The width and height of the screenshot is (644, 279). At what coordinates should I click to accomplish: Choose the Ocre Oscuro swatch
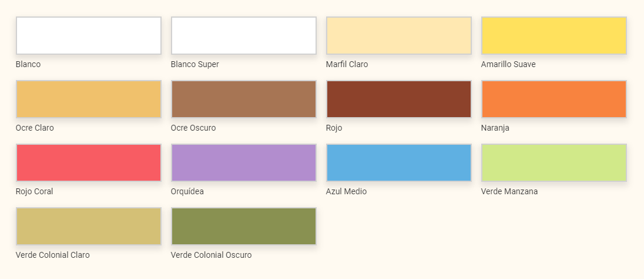pyautogui.click(x=243, y=99)
